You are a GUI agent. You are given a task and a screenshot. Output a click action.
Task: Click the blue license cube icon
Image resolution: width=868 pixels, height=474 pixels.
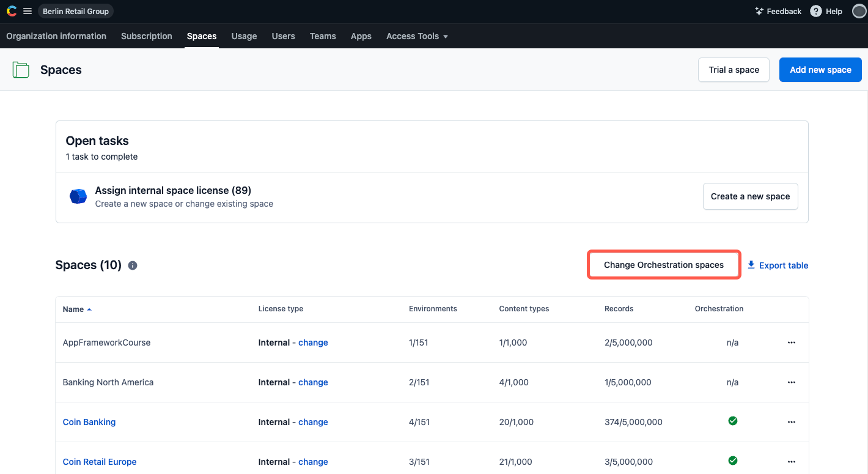pyautogui.click(x=78, y=196)
